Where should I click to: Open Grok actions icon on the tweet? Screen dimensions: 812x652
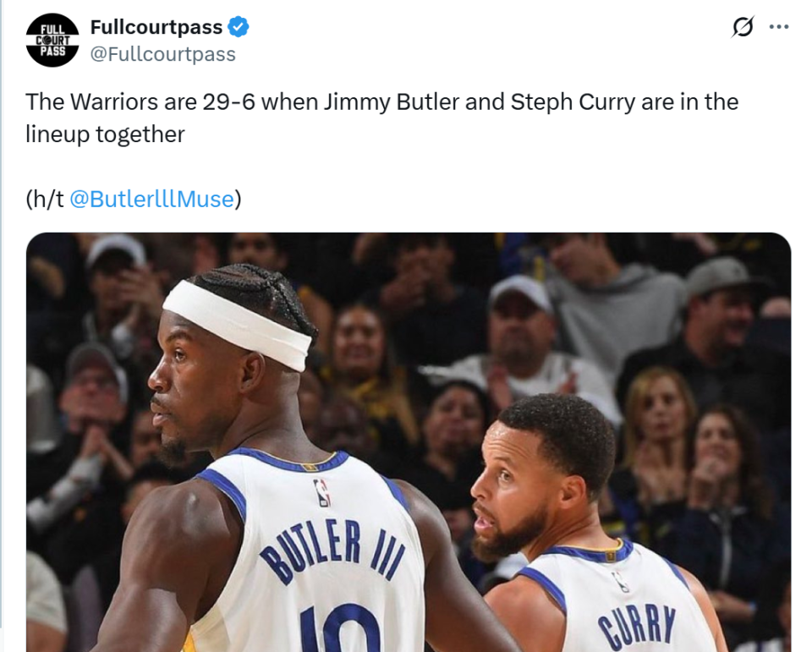742,27
